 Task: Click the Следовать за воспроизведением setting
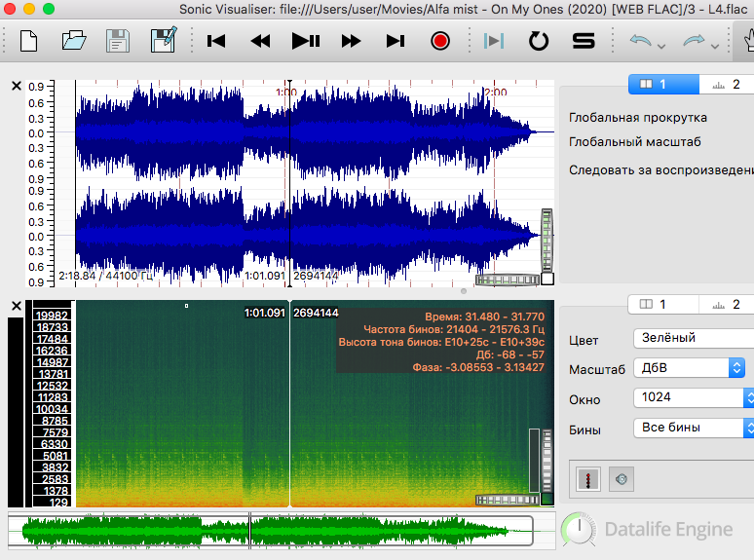tap(661, 170)
